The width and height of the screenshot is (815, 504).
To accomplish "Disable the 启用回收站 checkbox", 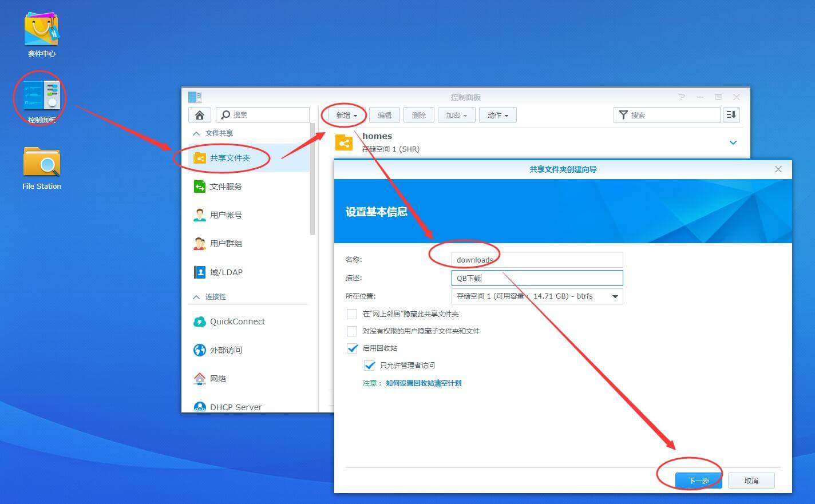I will (352, 348).
